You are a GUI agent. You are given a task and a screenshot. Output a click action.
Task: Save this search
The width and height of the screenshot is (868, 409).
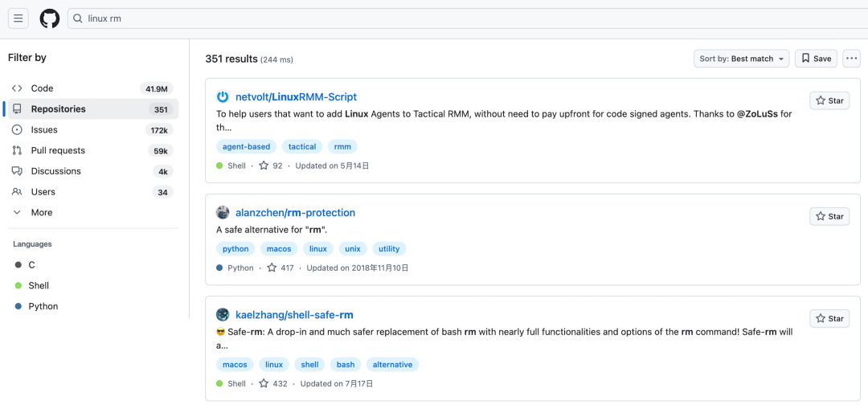(816, 59)
